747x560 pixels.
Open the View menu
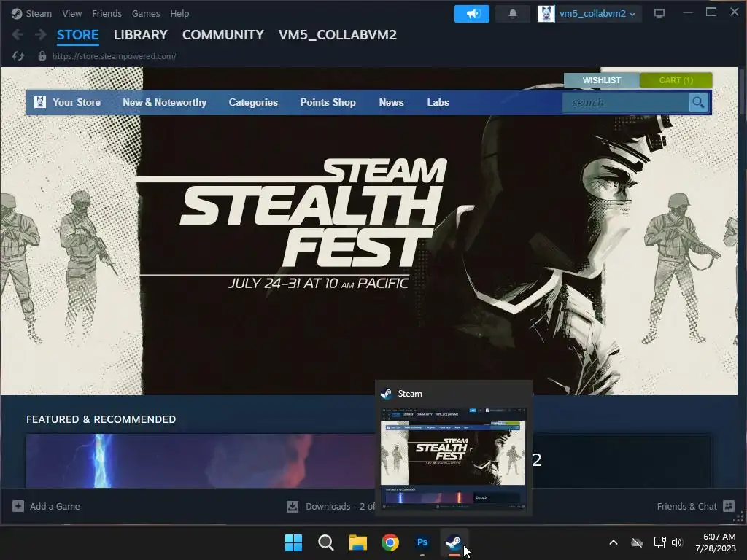(x=71, y=13)
